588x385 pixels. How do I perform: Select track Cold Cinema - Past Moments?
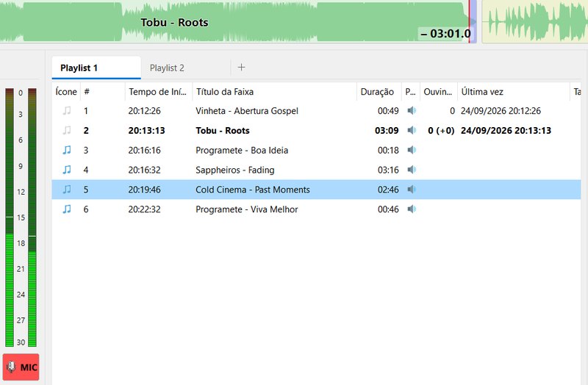point(252,190)
